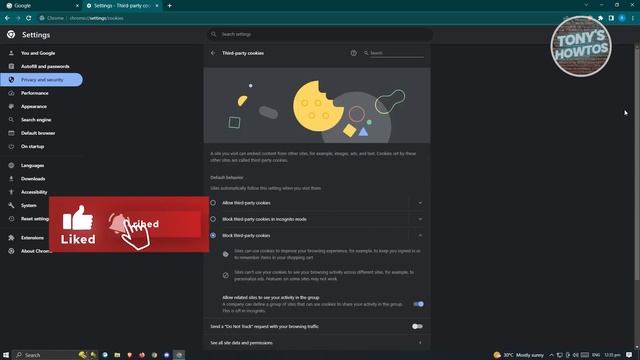Select Privacy and security in sidebar
640x360 pixels.
(x=42, y=80)
